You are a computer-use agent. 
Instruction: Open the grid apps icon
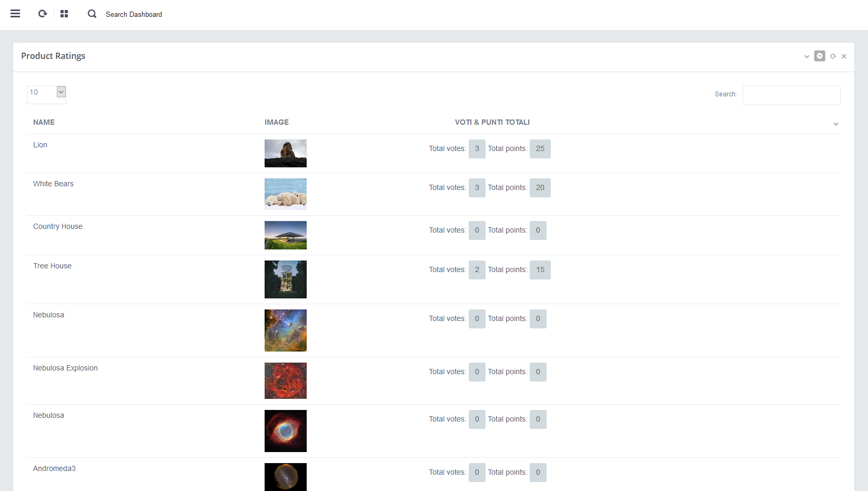click(64, 14)
